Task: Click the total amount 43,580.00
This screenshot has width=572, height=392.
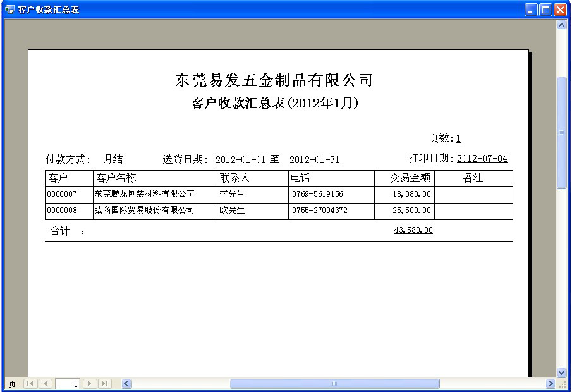Action: pyautogui.click(x=413, y=231)
